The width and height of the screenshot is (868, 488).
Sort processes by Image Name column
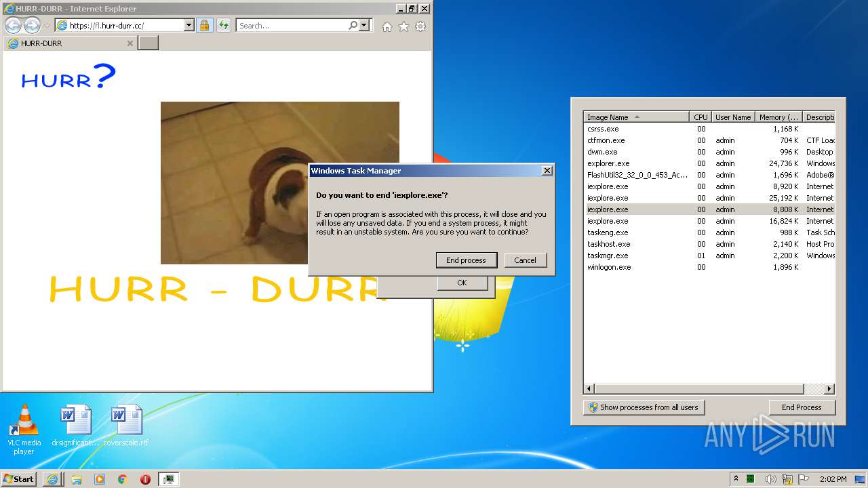(x=637, y=117)
